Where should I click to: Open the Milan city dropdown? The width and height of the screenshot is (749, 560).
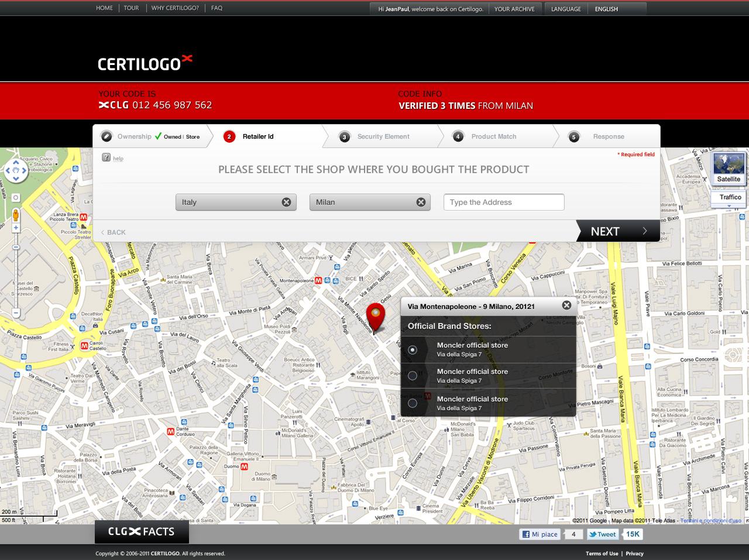[370, 202]
